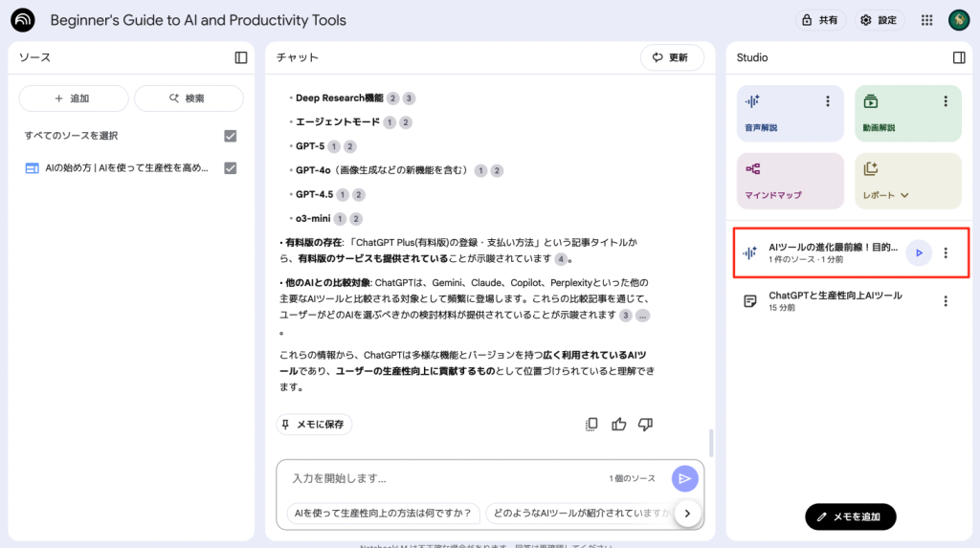Click the send message arrow button
This screenshot has width=980, height=548.
click(x=684, y=478)
